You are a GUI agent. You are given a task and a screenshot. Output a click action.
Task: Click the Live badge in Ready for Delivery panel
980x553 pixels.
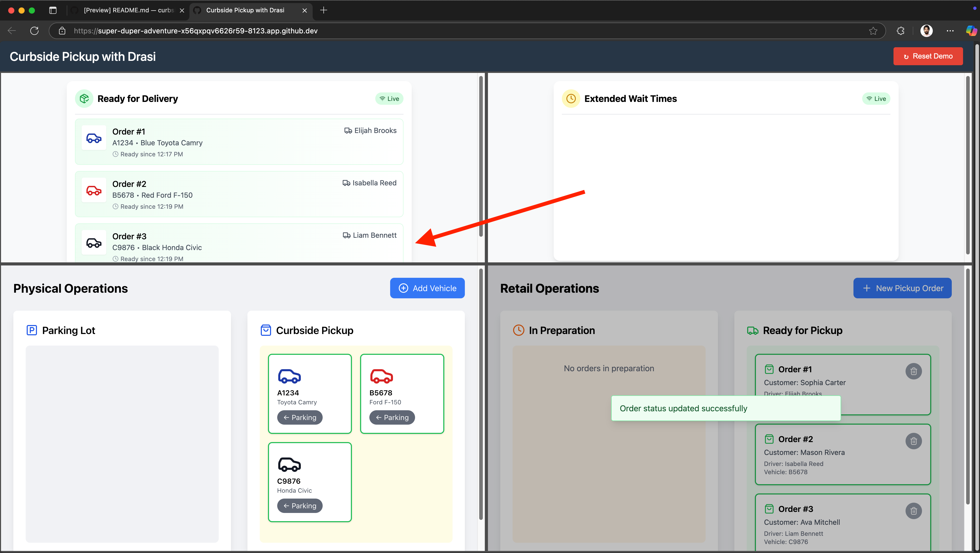point(389,98)
